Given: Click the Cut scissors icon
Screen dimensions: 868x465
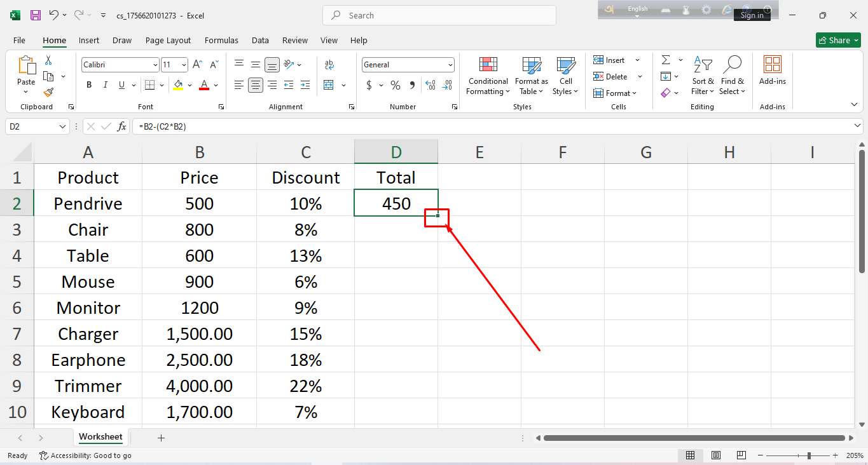Looking at the screenshot, I should click(x=48, y=60).
